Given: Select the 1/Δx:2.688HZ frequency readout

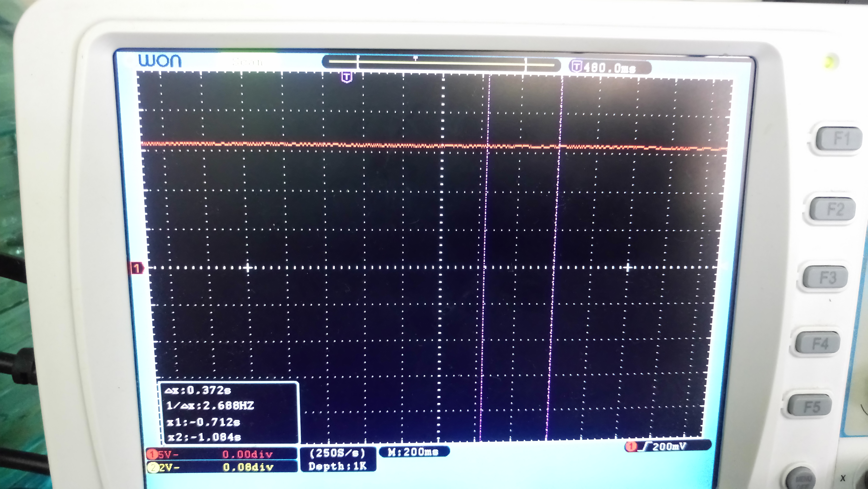Looking at the screenshot, I should click(x=210, y=405).
